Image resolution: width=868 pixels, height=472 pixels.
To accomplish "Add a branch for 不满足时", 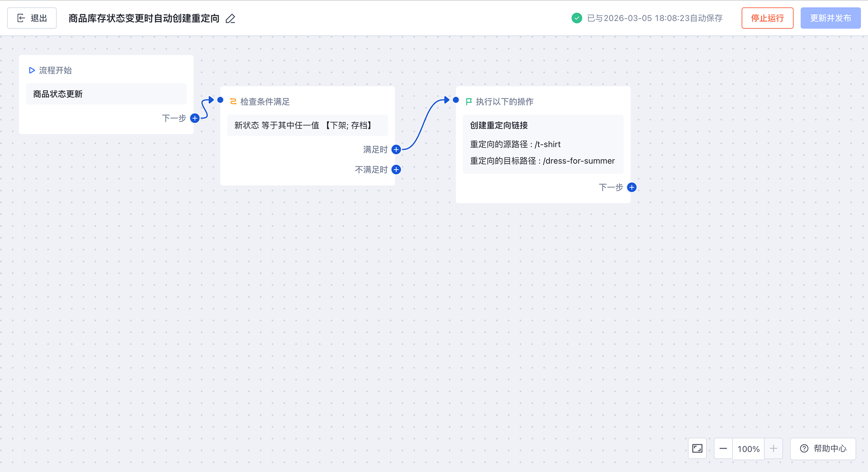I will tap(396, 170).
